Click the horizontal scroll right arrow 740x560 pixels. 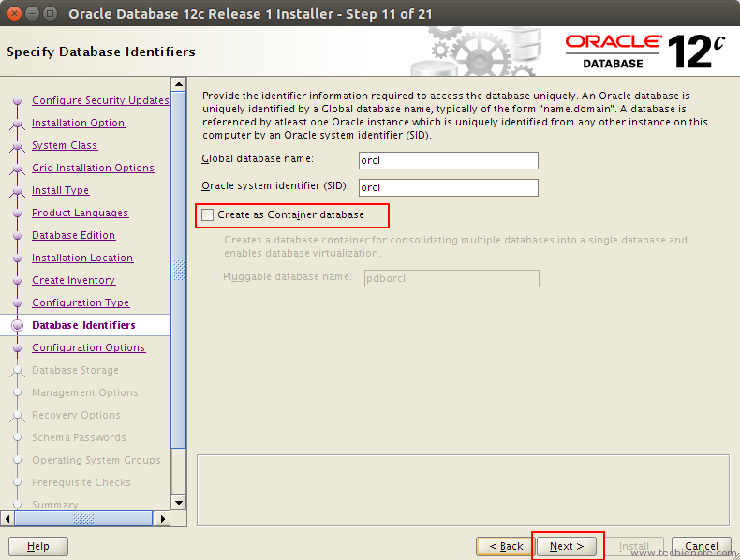[x=163, y=519]
